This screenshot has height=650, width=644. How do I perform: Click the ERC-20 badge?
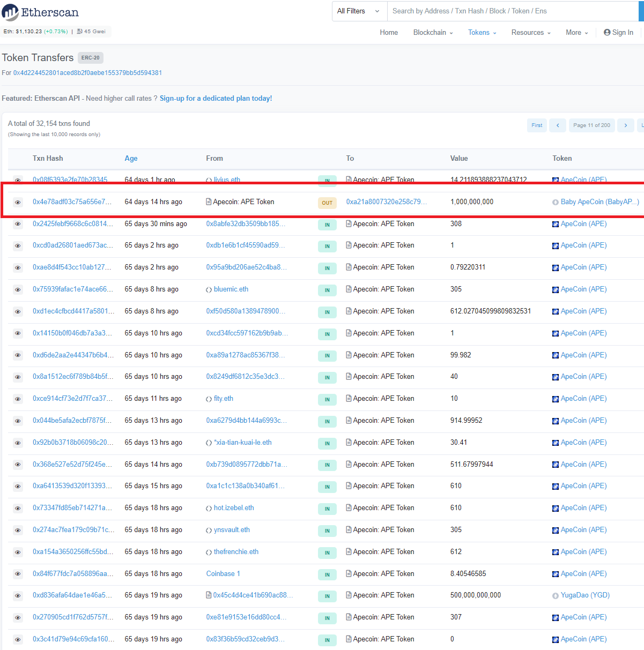91,58
